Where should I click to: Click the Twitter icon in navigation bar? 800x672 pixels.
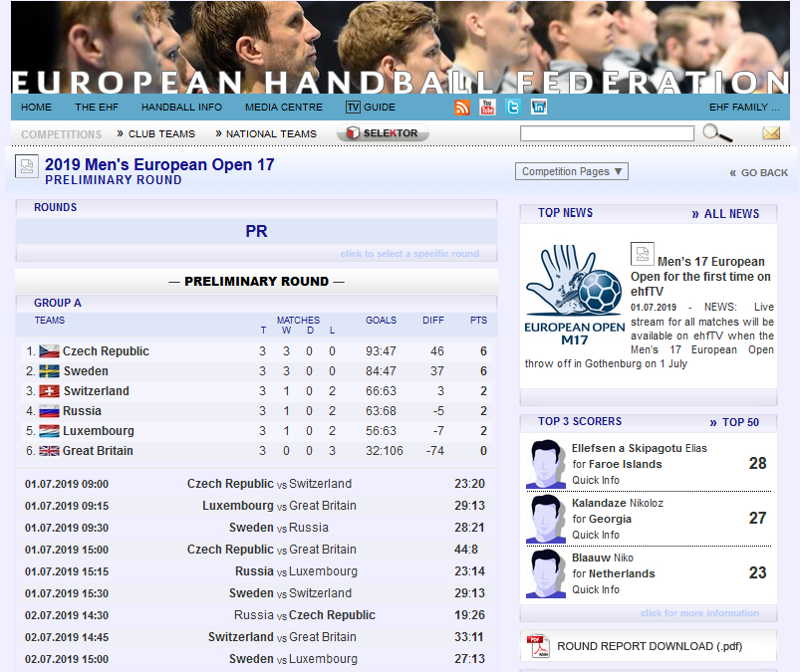513,108
